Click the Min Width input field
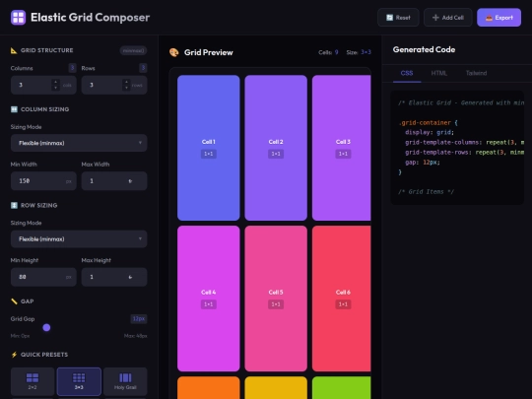This screenshot has width=532, height=399. pyautogui.click(x=43, y=181)
